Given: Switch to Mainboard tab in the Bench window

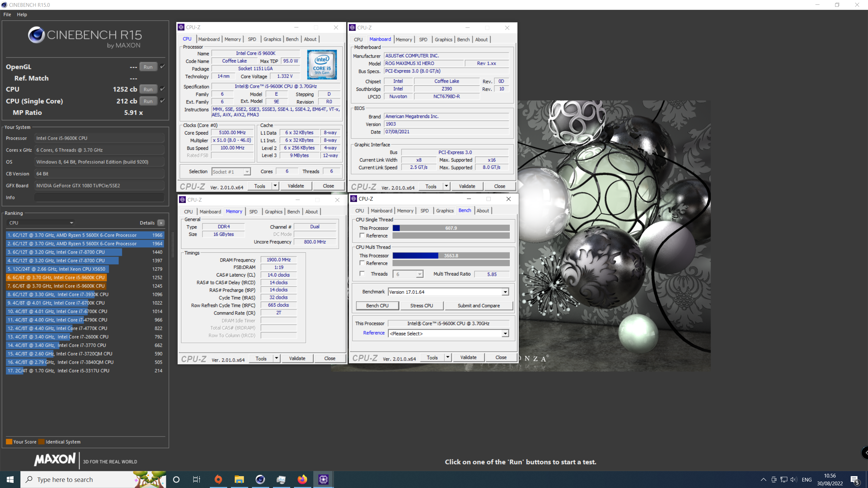Looking at the screenshot, I should (x=381, y=210).
